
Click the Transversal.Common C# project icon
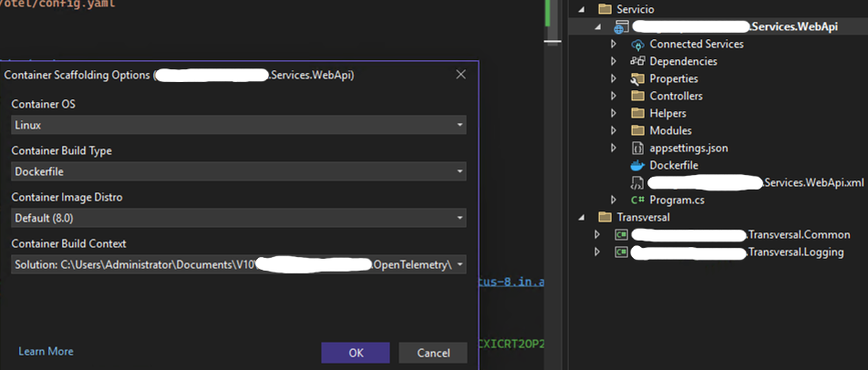621,234
